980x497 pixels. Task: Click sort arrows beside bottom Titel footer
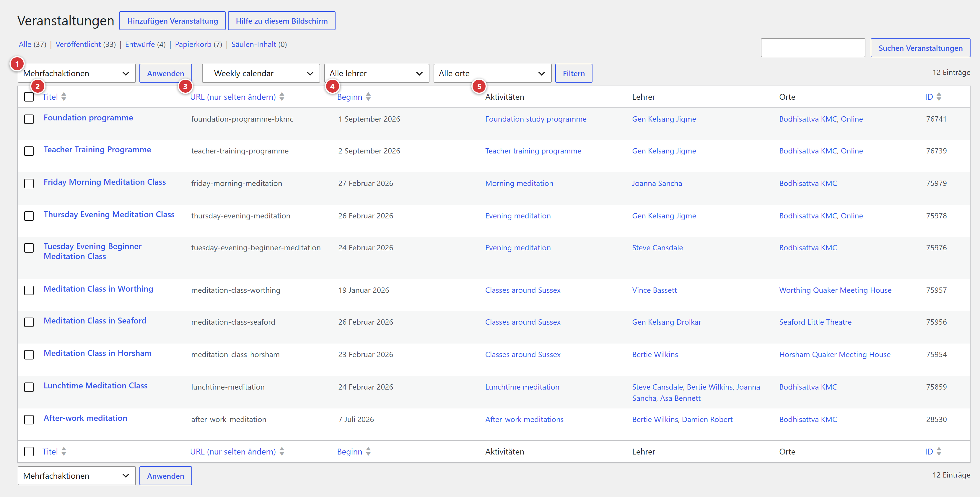[x=64, y=451]
